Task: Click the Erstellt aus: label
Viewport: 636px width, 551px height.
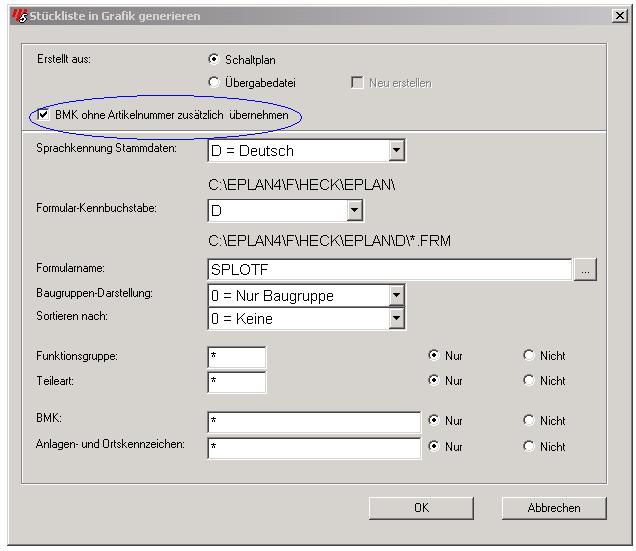Action: (64, 59)
